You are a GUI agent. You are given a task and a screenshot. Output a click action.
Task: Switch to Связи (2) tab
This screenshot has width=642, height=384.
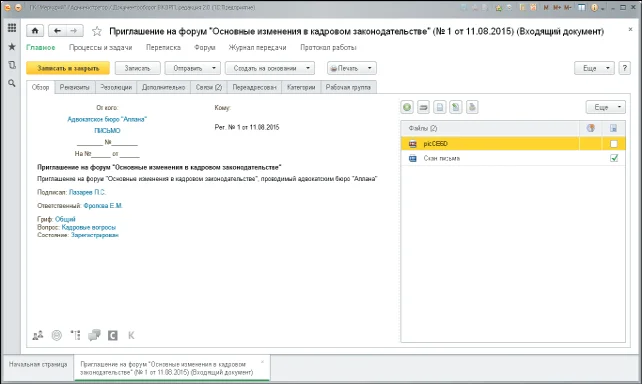pyautogui.click(x=209, y=87)
